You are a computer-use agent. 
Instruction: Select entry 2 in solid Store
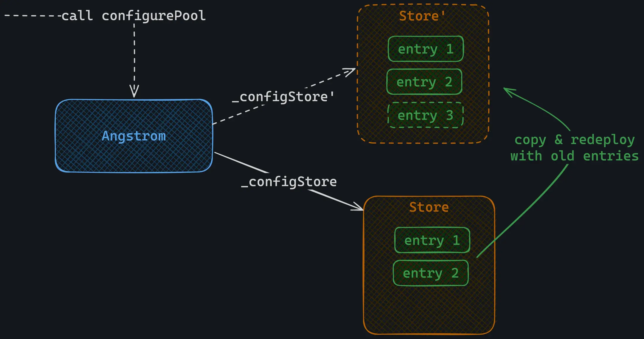tap(431, 273)
